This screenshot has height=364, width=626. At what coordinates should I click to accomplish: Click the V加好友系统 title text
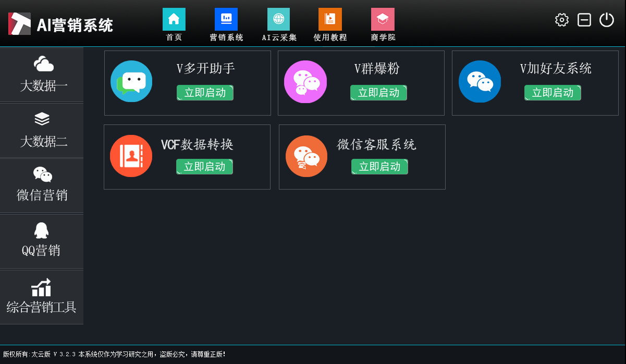pos(556,68)
